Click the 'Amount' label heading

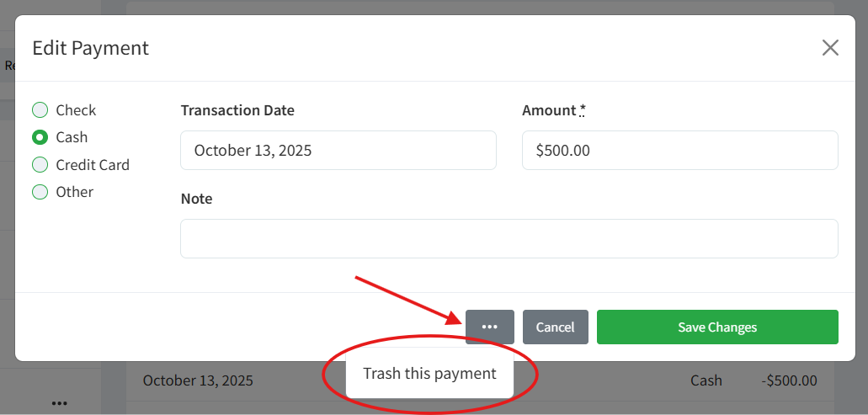pyautogui.click(x=549, y=110)
